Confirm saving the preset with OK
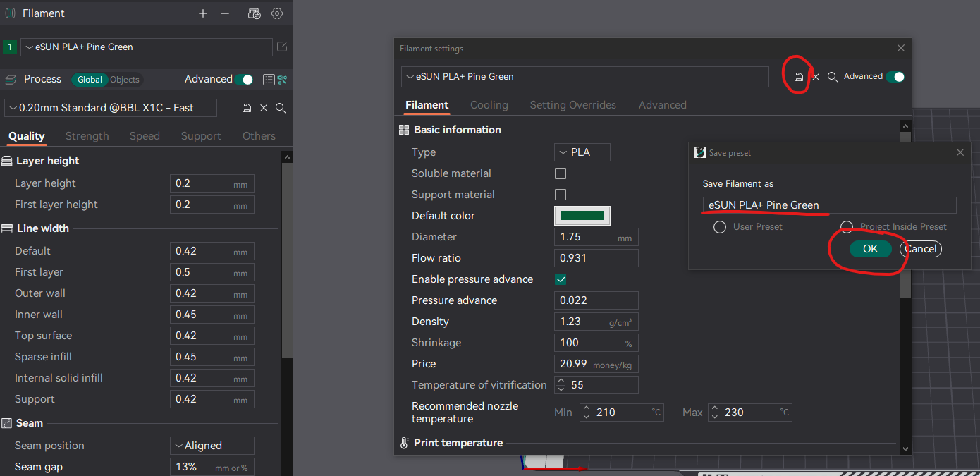The width and height of the screenshot is (980, 476). point(871,249)
